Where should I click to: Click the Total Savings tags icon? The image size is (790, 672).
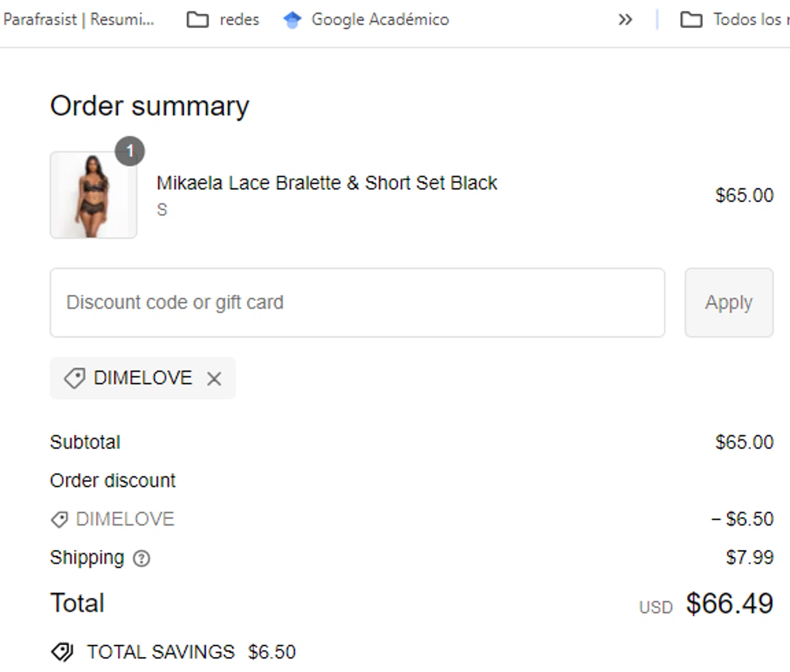pos(62,652)
